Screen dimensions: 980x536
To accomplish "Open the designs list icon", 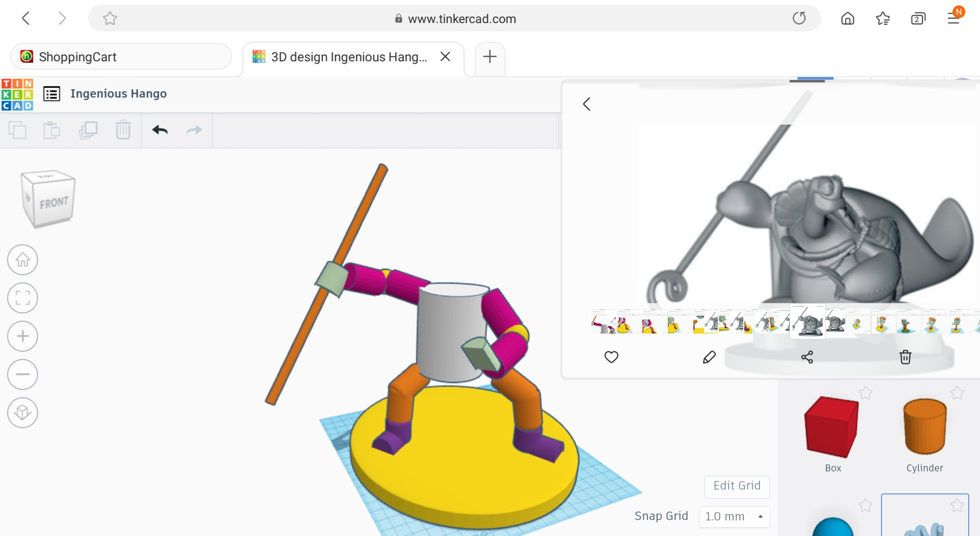I will pyautogui.click(x=52, y=94).
